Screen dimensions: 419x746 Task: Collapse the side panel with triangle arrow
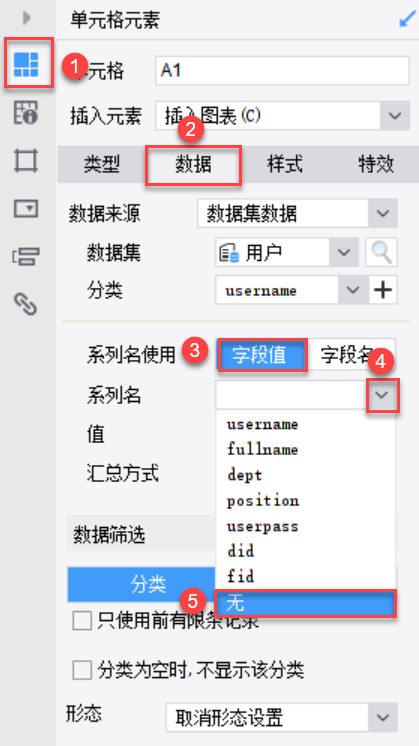click(27, 19)
